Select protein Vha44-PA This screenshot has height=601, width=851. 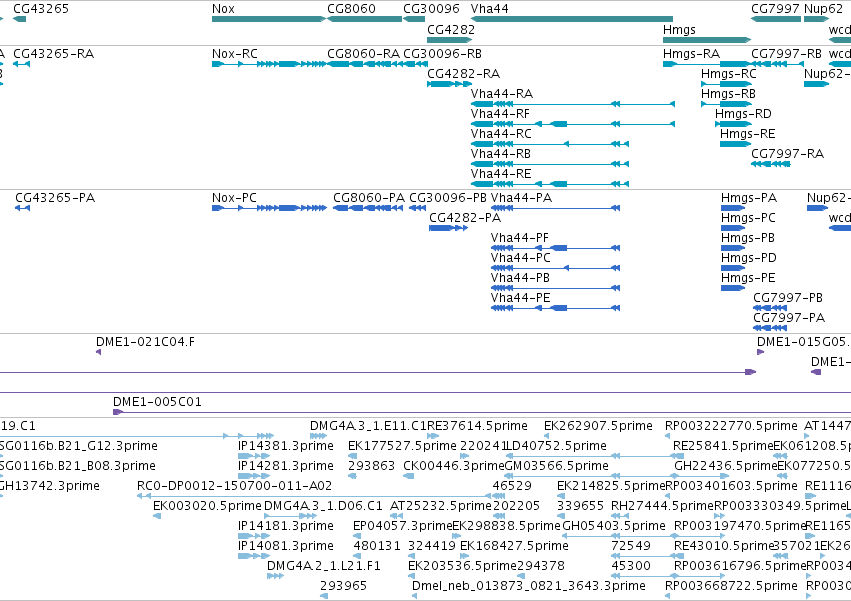coord(555,208)
